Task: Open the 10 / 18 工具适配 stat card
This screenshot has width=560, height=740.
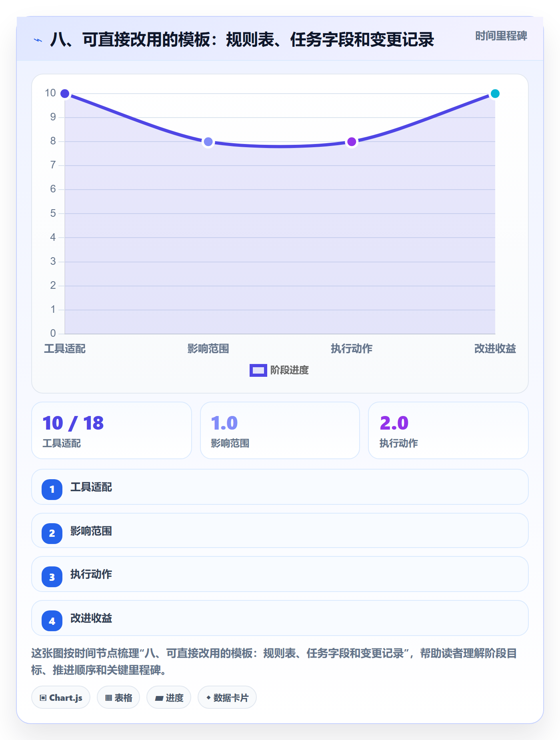Action: coord(112,430)
